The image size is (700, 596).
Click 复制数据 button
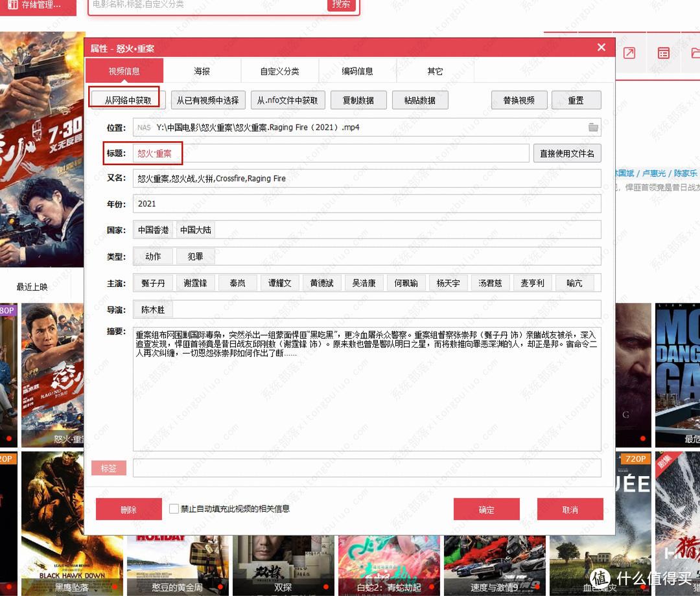[358, 100]
